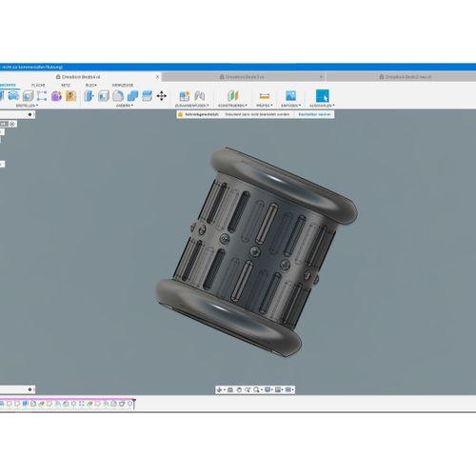The height and width of the screenshot is (476, 476).
Task: Switch to the Netz tab
Action: point(66,85)
